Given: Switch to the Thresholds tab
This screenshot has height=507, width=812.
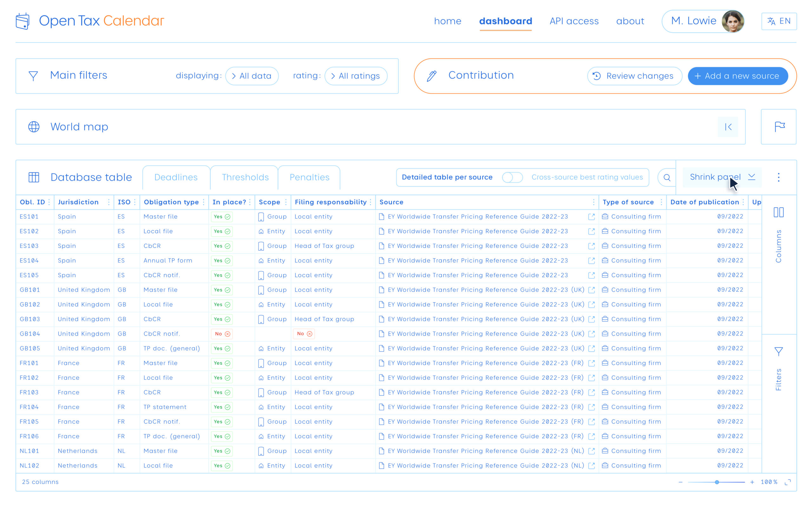Looking at the screenshot, I should click(244, 177).
